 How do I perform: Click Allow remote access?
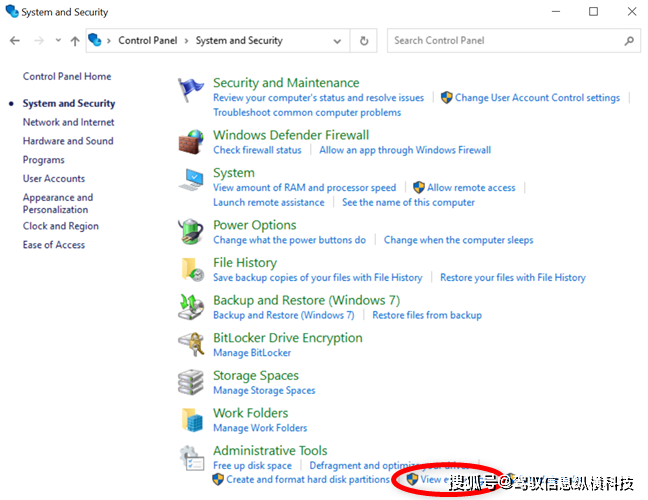(x=471, y=188)
